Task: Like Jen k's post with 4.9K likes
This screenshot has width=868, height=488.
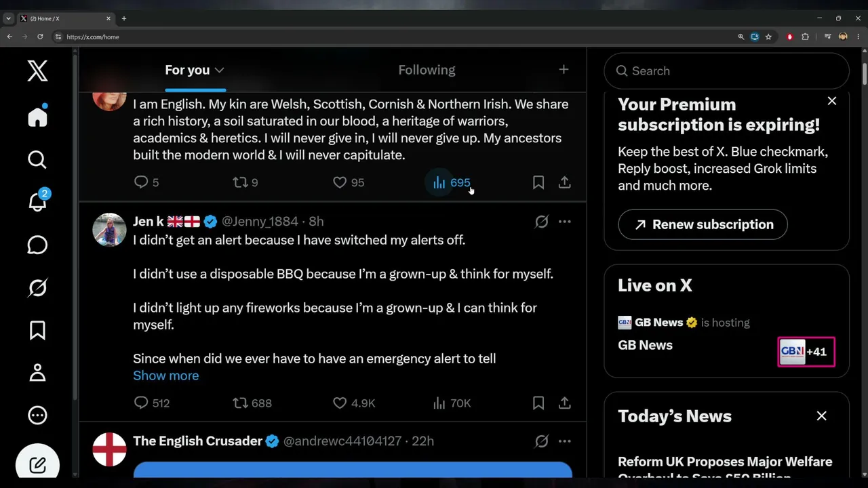Action: [354, 403]
